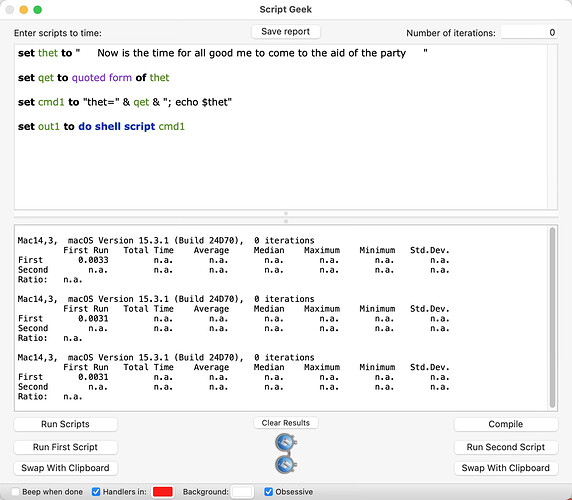Image resolution: width=572 pixels, height=500 pixels.
Task: Toggle the Beep when done checkbox
Action: (x=15, y=492)
